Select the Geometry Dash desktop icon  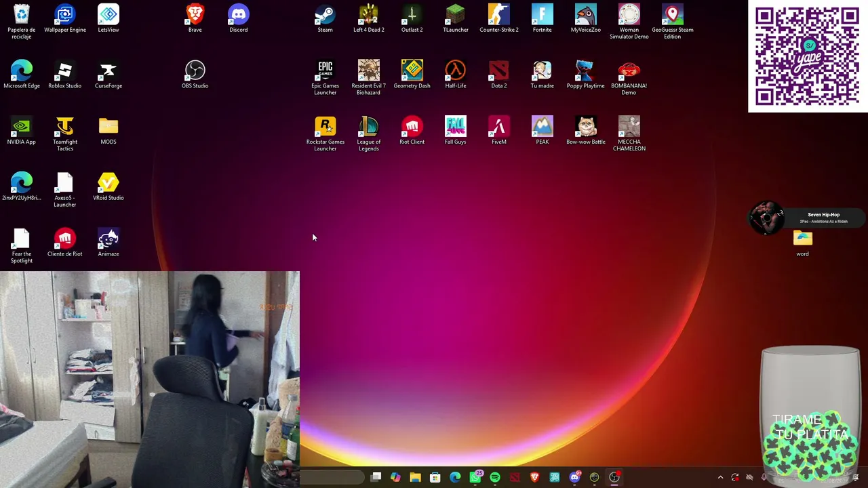412,75
